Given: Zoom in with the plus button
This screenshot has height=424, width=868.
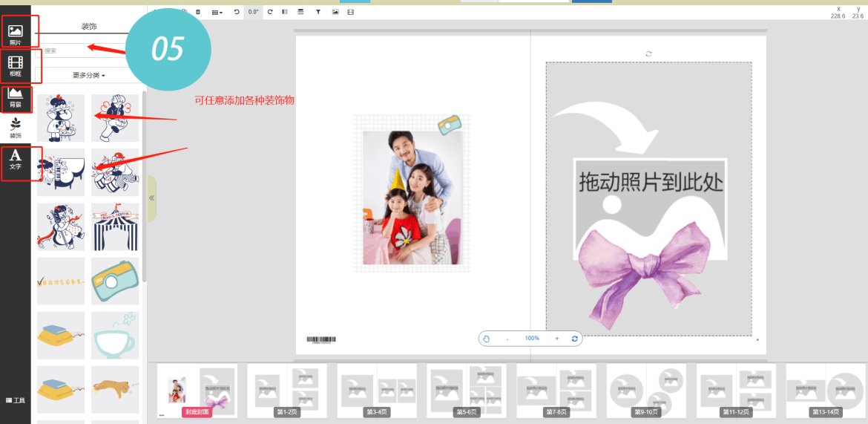Looking at the screenshot, I should (x=556, y=339).
